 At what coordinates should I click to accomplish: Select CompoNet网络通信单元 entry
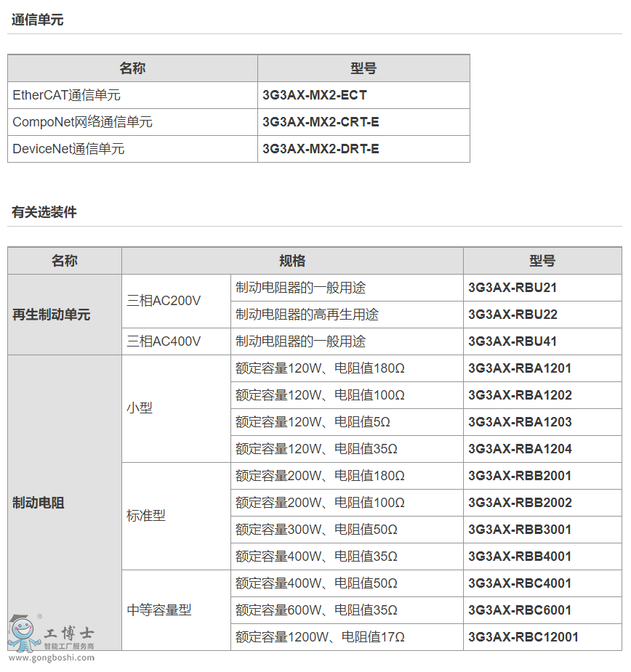83,122
